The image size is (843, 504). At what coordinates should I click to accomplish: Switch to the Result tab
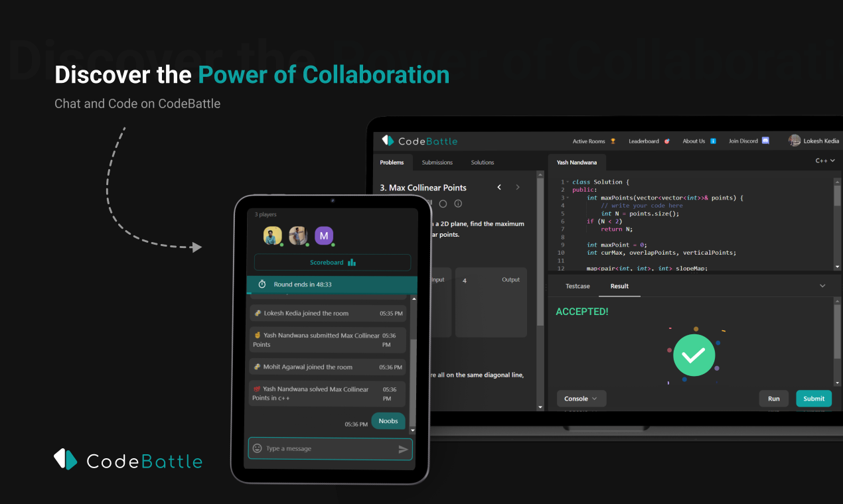coord(619,286)
